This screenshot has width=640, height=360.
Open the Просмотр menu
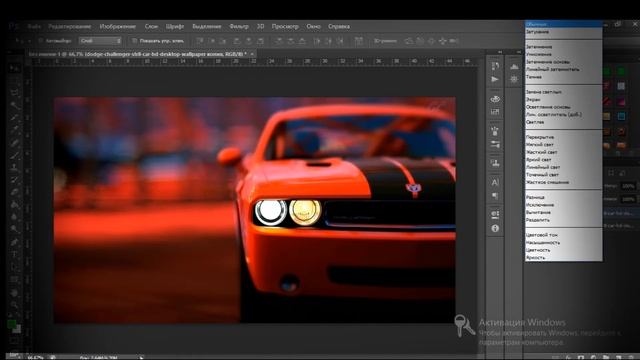pos(285,27)
